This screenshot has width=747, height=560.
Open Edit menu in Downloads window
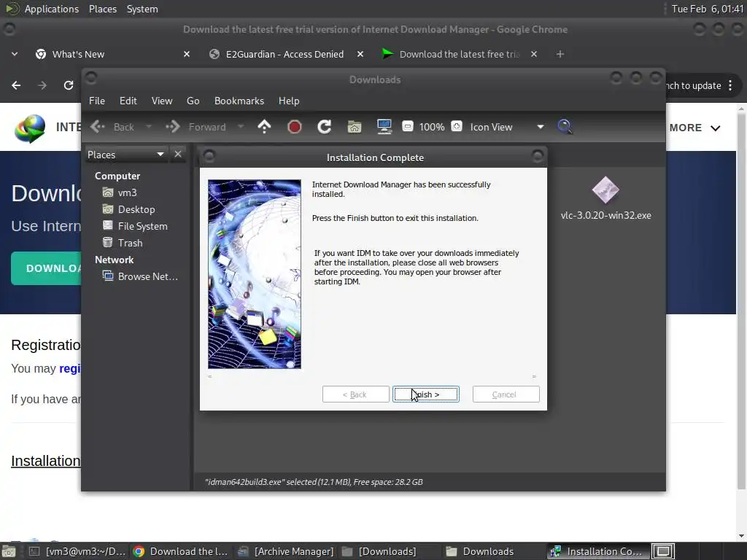tap(128, 101)
